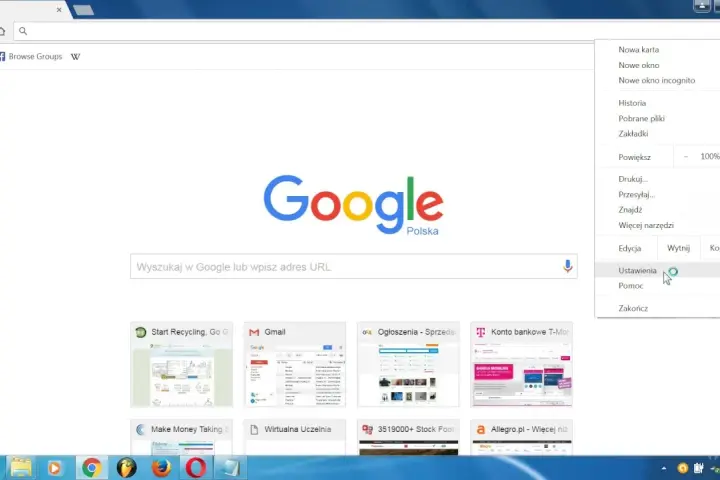The image size is (720, 480).
Task: Open Make Money Taking tile
Action: coord(181,437)
